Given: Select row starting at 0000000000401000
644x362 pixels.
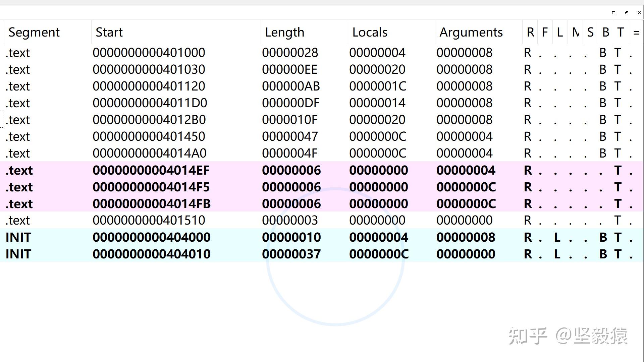Looking at the screenshot, I should coord(149,53).
